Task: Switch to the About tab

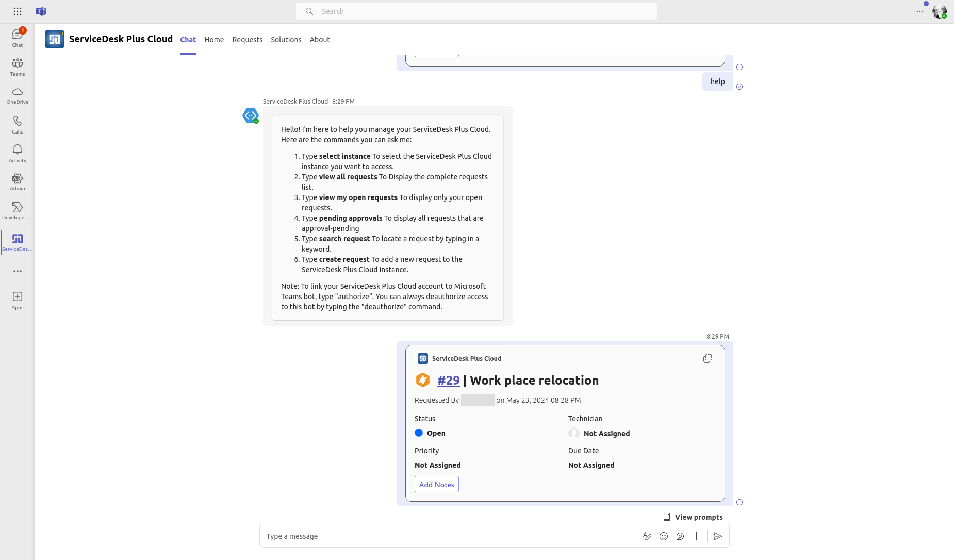Action: tap(320, 40)
